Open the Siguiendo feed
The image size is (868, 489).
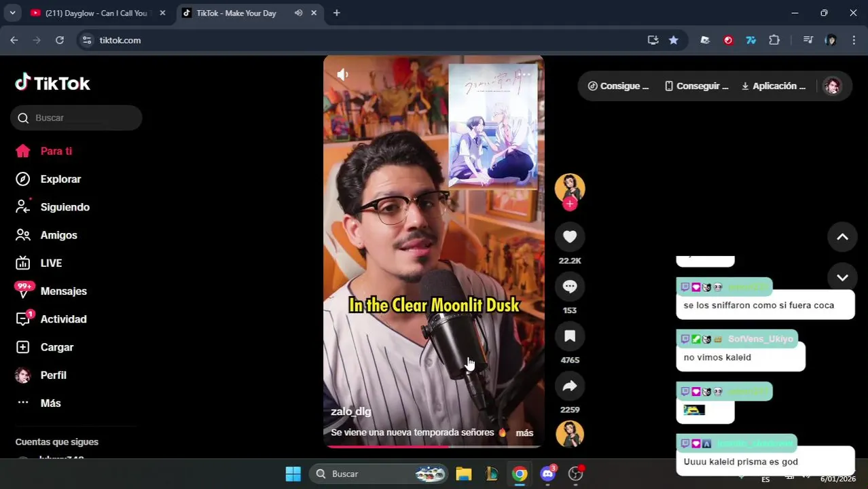tap(52, 206)
